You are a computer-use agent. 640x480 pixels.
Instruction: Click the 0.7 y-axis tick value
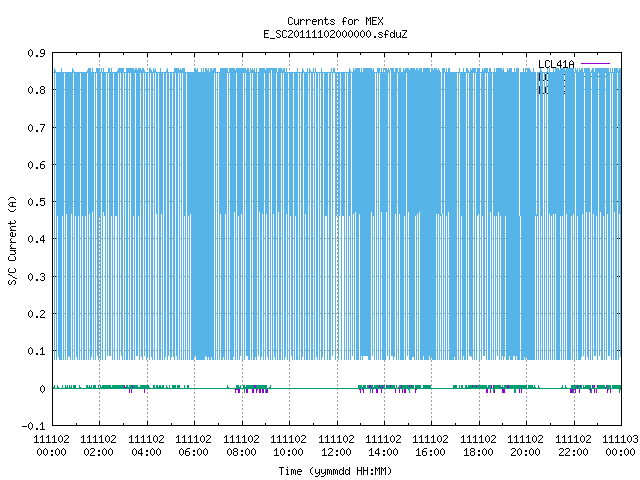(36, 128)
